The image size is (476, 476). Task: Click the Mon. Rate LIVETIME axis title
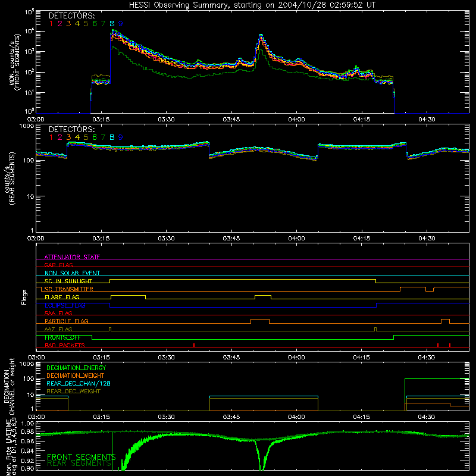(x=11, y=446)
